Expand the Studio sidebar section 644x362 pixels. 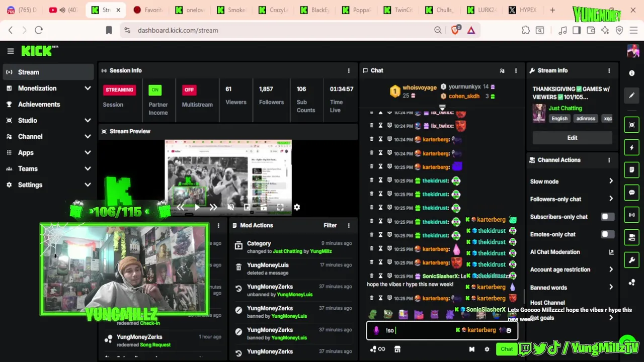pyautogui.click(x=88, y=121)
